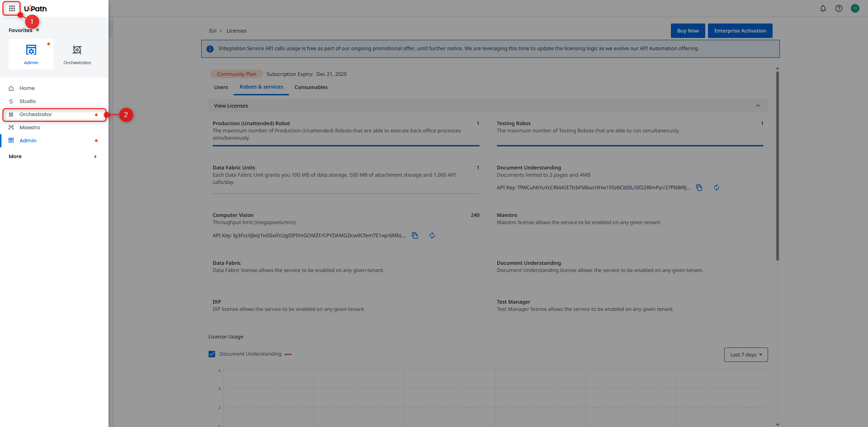
Task: Click the scrollbar up arrow
Action: pos(778,68)
